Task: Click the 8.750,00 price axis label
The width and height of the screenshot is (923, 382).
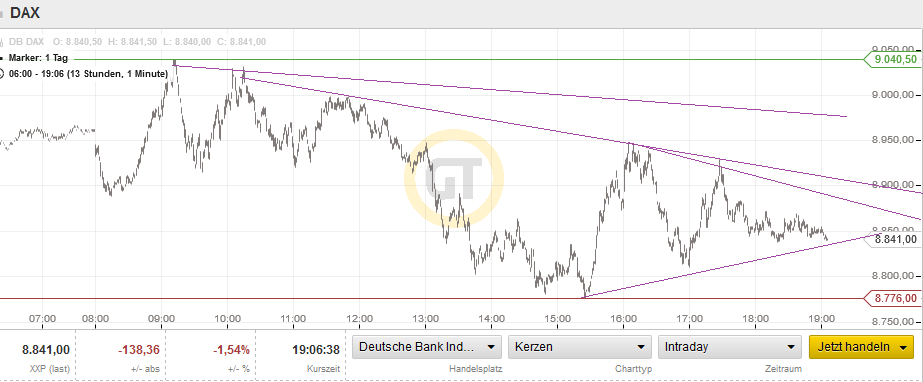Action: [892, 321]
